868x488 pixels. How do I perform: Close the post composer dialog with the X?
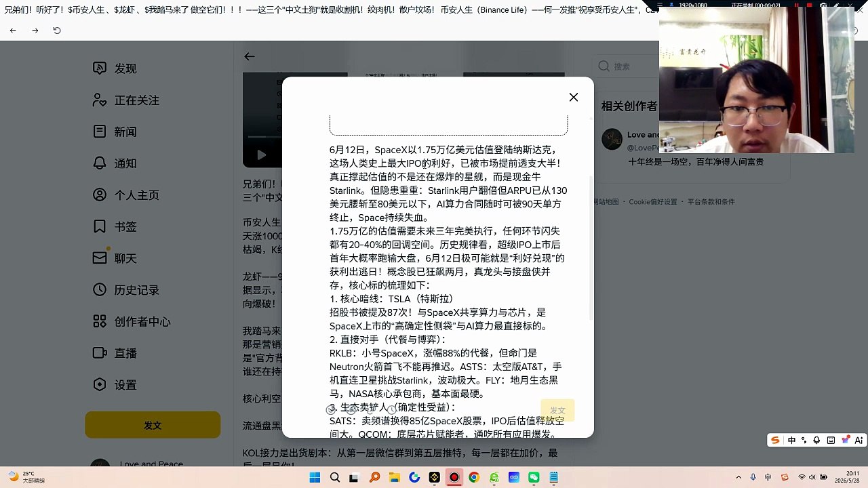pos(574,98)
